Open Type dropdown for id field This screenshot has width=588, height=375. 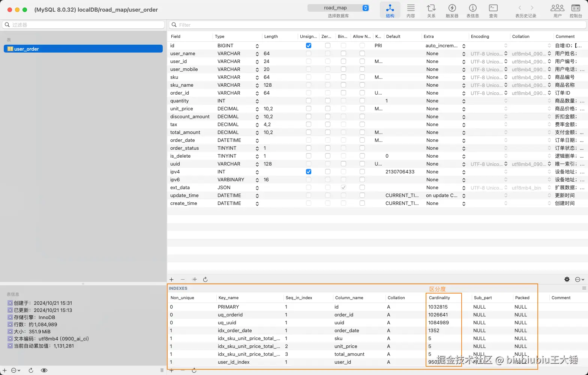(257, 46)
